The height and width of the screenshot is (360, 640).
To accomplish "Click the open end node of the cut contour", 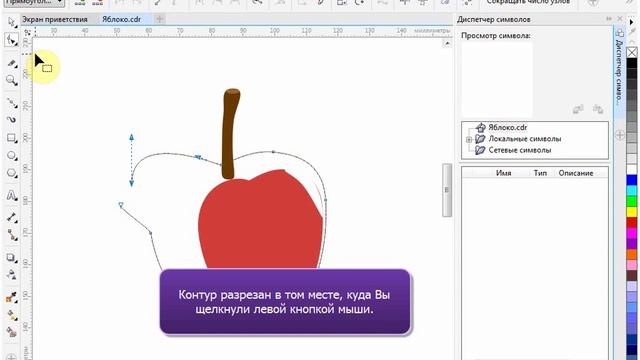I will 121,205.
